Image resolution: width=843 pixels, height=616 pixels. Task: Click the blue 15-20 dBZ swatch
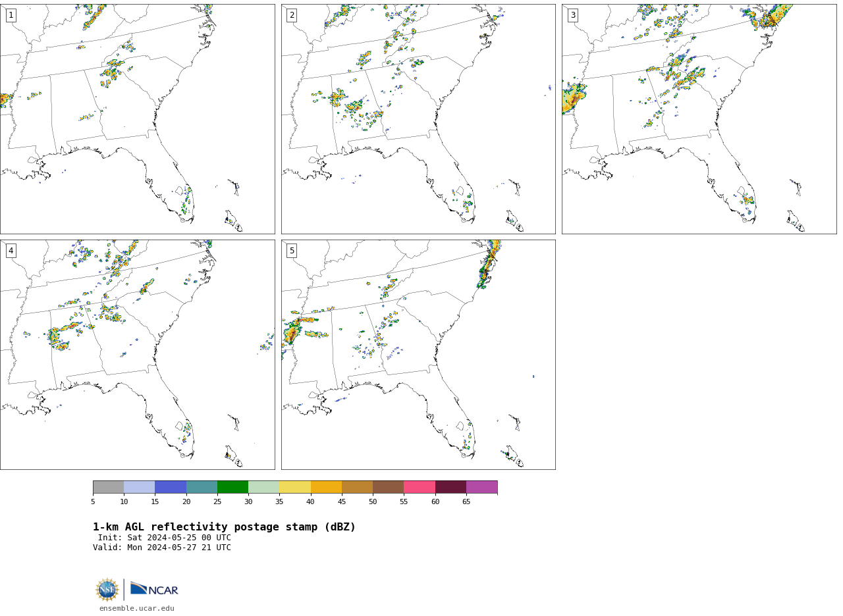click(x=171, y=487)
